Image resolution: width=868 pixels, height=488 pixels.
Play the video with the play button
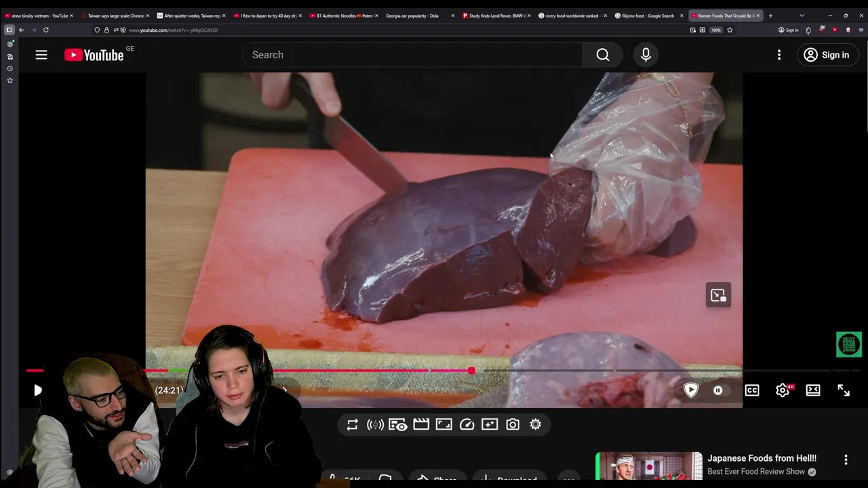(38, 390)
